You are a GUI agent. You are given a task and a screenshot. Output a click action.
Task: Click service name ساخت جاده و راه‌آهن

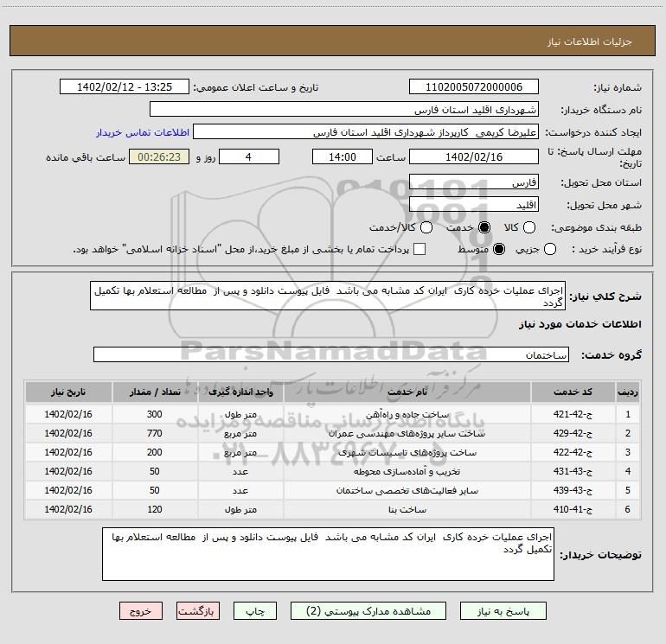[407, 415]
